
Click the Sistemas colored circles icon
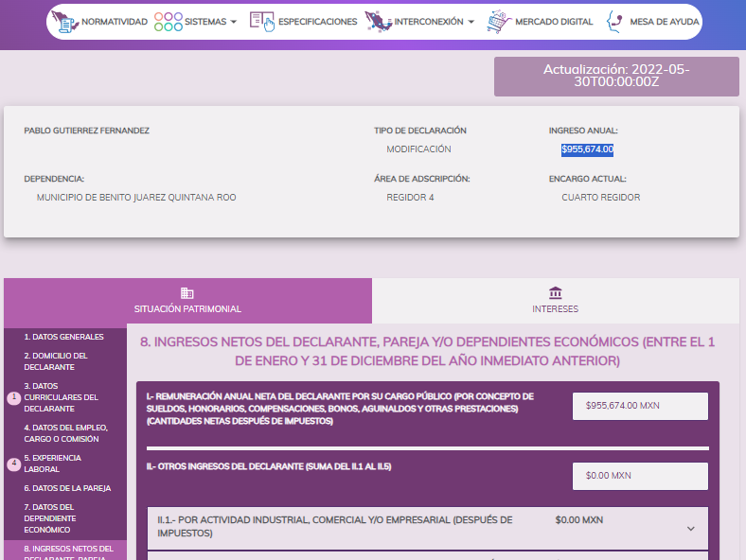pos(168,21)
